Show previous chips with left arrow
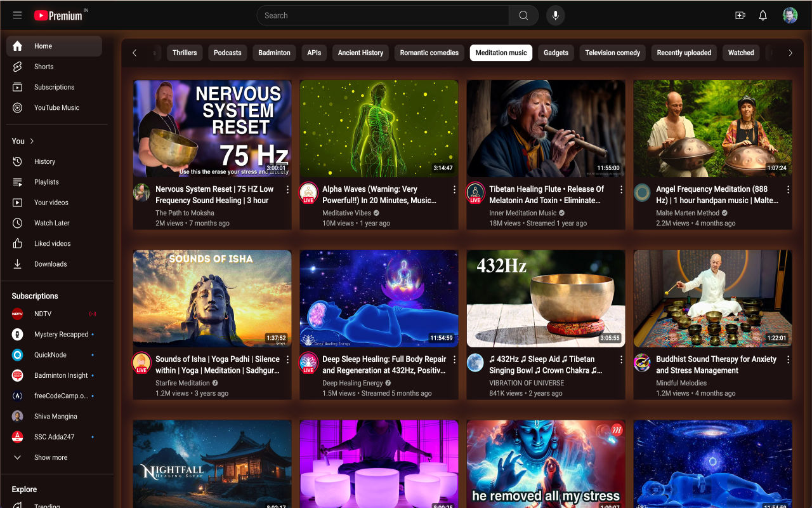 pyautogui.click(x=134, y=53)
